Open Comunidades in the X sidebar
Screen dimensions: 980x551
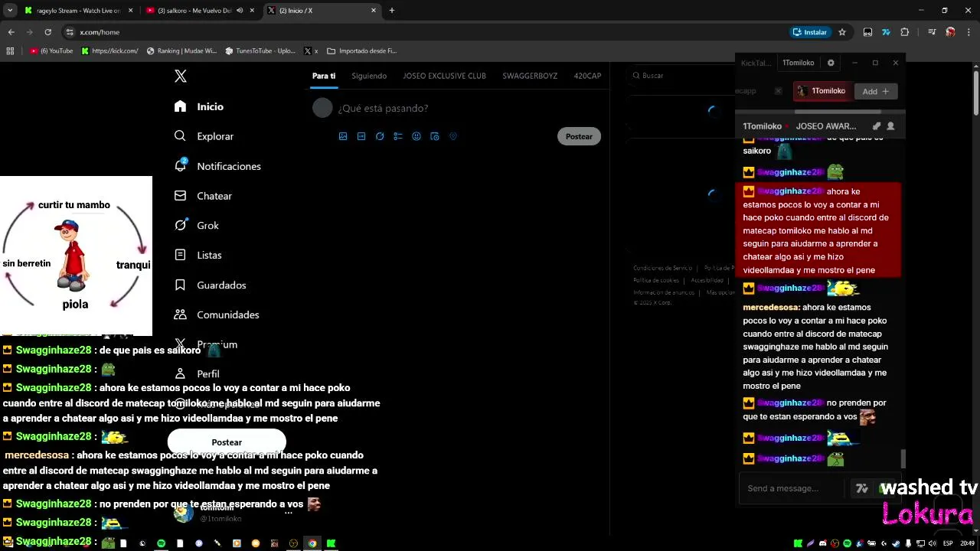click(x=217, y=315)
